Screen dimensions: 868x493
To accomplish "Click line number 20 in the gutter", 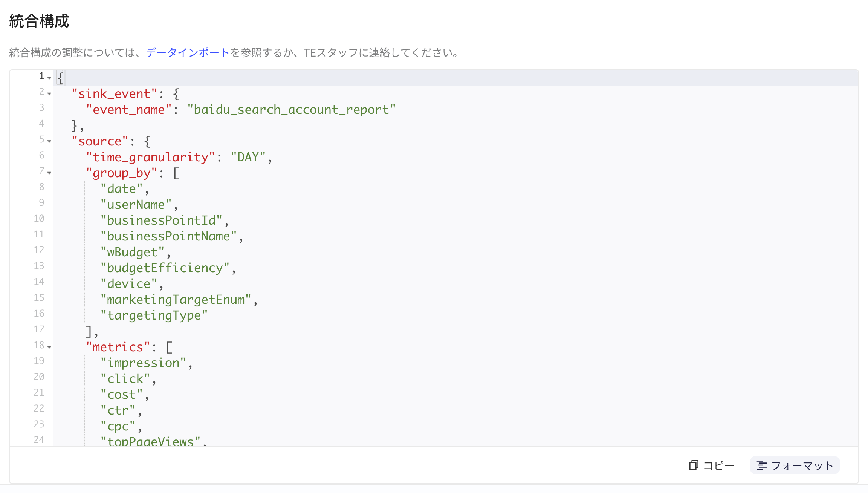I will coord(39,377).
